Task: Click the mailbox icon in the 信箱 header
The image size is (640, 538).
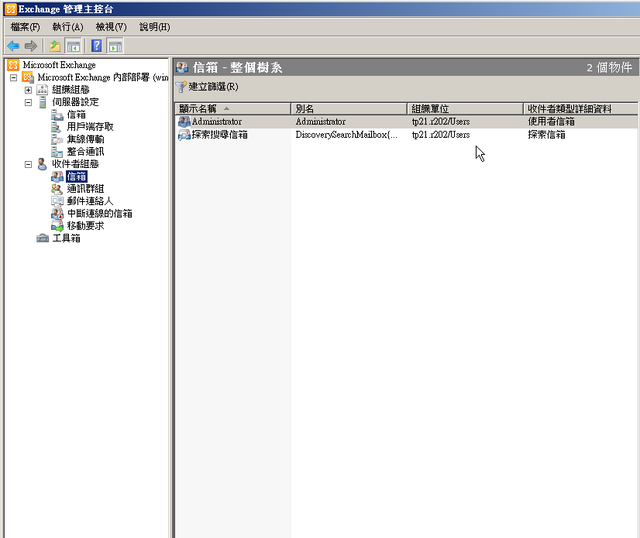Action: [x=182, y=67]
